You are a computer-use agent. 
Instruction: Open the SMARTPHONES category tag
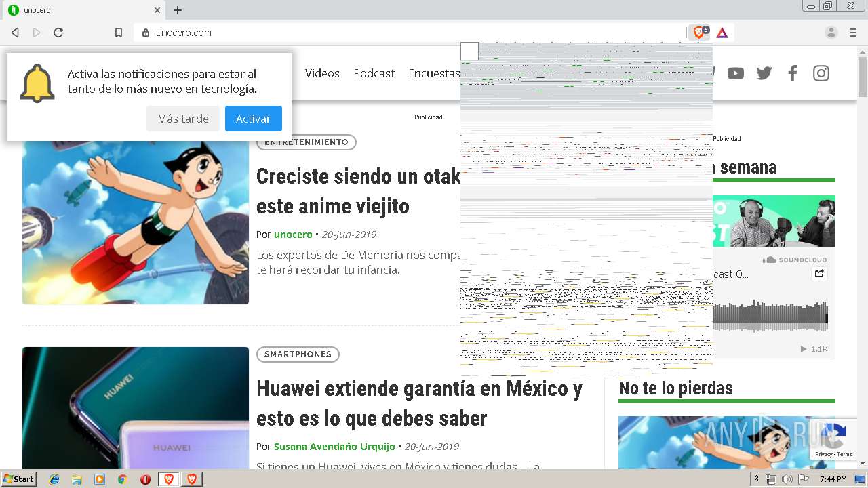tap(298, 354)
